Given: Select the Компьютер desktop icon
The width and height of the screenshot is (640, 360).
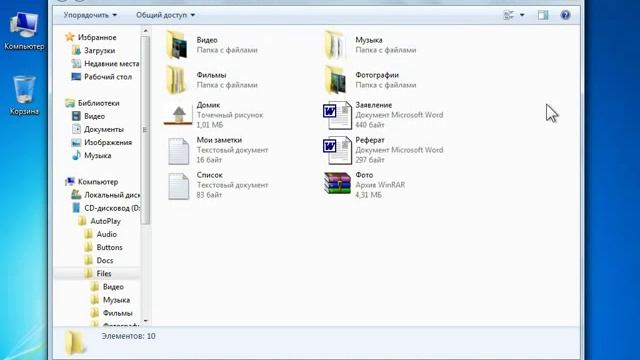Looking at the screenshot, I should click(x=24, y=31).
